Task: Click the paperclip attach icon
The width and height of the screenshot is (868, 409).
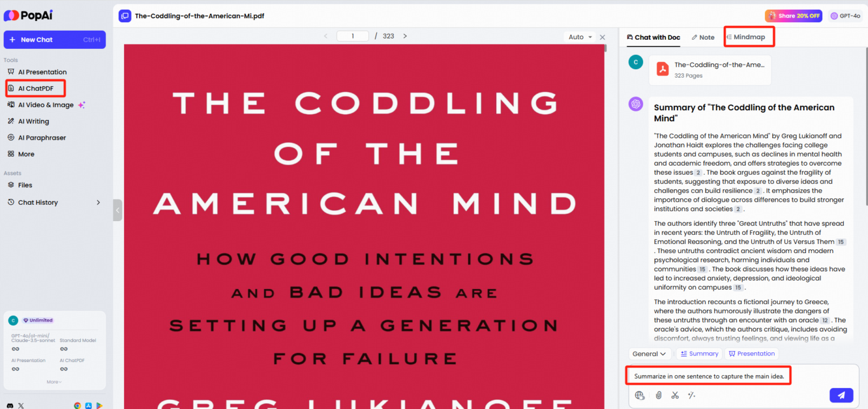Action: coord(658,396)
